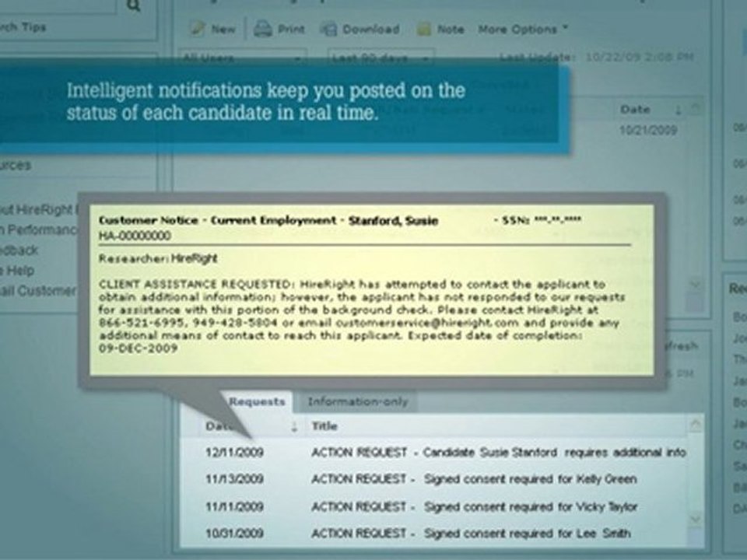Select the Kelly Green consent request row
This screenshot has width=747, height=560.
click(x=434, y=478)
